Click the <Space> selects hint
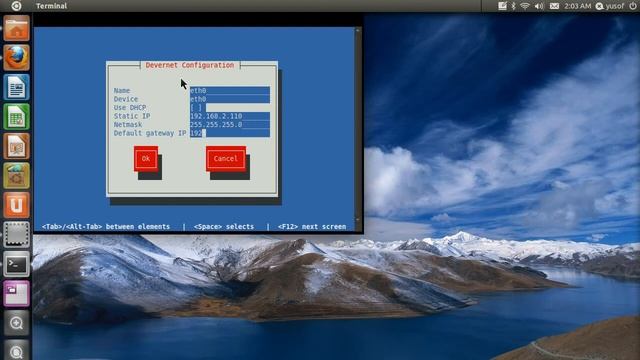640x360 pixels. [x=224, y=227]
